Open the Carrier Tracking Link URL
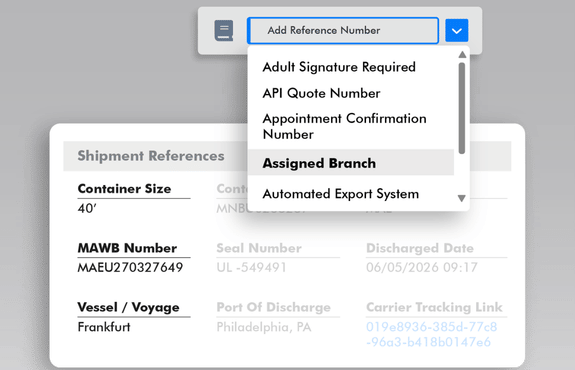 pyautogui.click(x=432, y=334)
